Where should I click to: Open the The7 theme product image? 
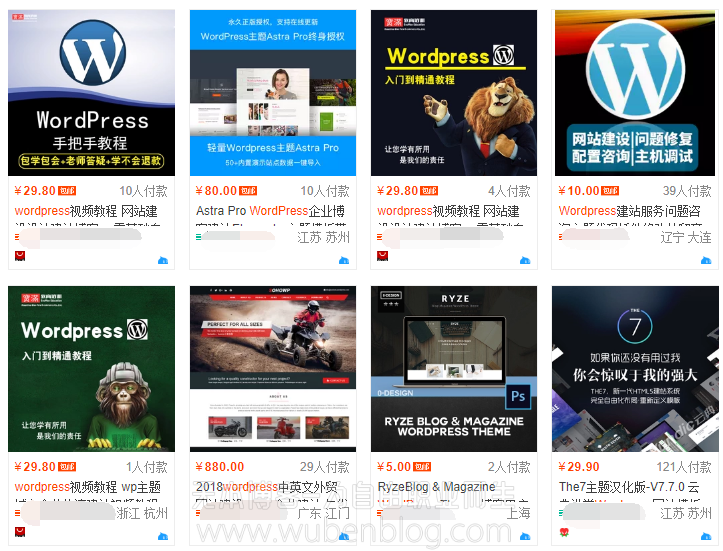pos(635,369)
